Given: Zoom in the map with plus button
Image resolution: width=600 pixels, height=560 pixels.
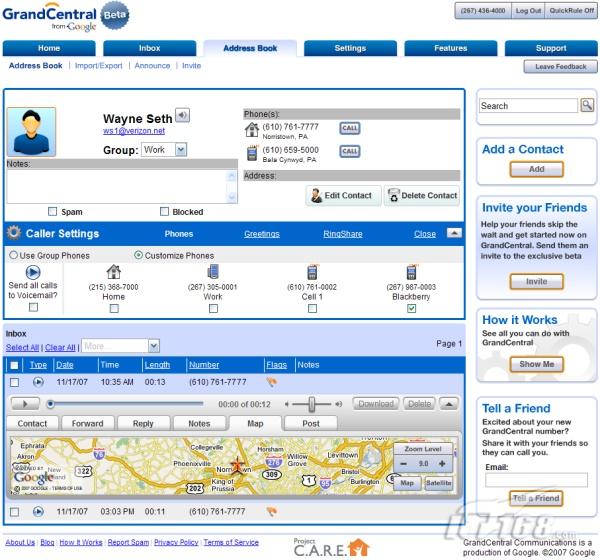Looking at the screenshot, I should click(x=442, y=464).
